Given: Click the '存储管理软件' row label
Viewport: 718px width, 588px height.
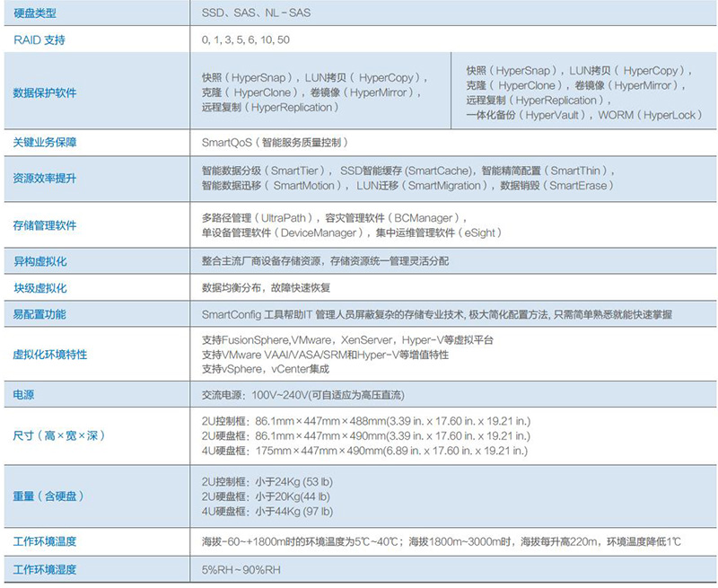Looking at the screenshot, I should (x=45, y=225).
